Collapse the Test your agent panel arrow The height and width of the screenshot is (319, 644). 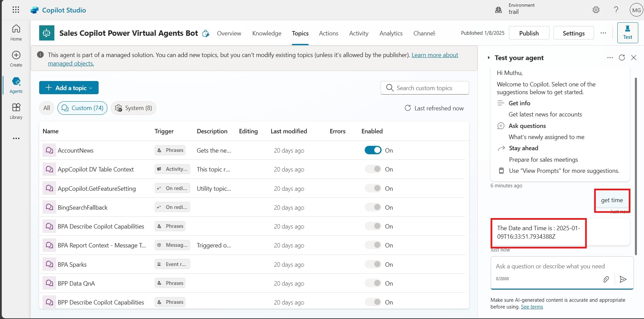pyautogui.click(x=489, y=58)
